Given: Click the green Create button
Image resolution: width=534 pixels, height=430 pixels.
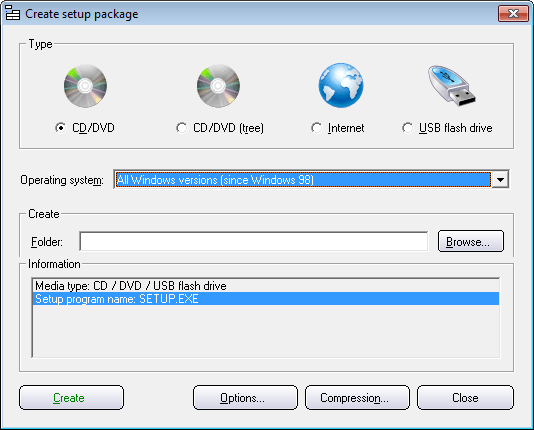Looking at the screenshot, I should pos(72,398).
